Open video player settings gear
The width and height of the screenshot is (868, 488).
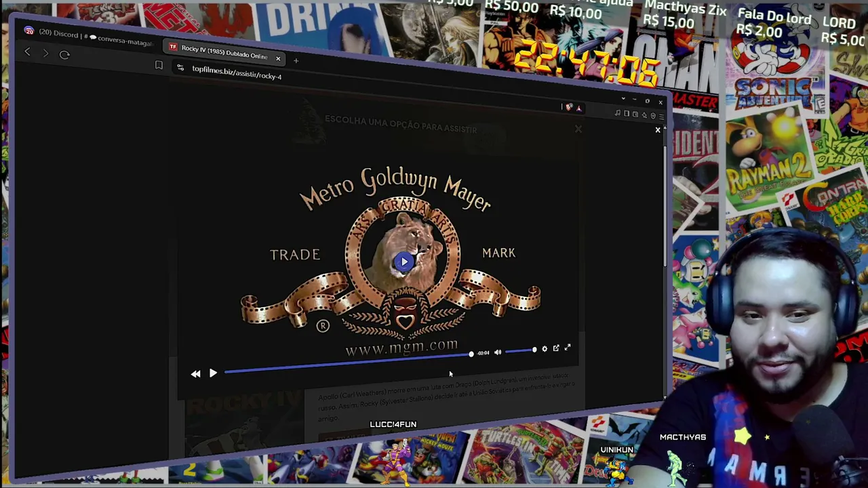click(545, 349)
